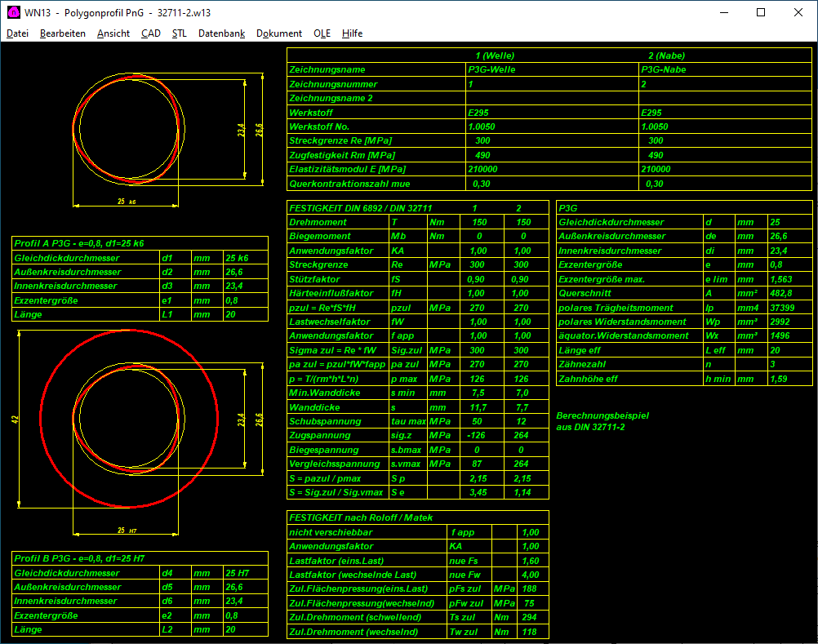Image resolution: width=818 pixels, height=644 pixels.
Task: Open the Datenbank menu
Action: click(x=221, y=33)
